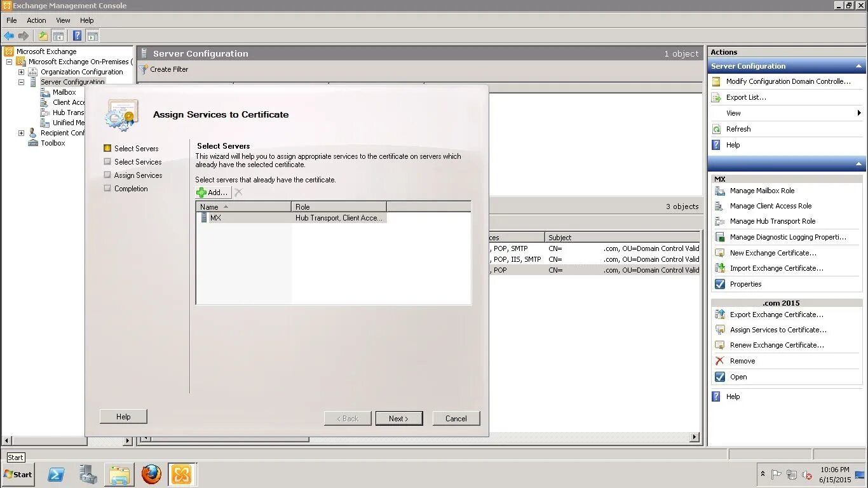Click the Manage Mailbox Role icon
The height and width of the screenshot is (488, 868).
click(x=719, y=191)
